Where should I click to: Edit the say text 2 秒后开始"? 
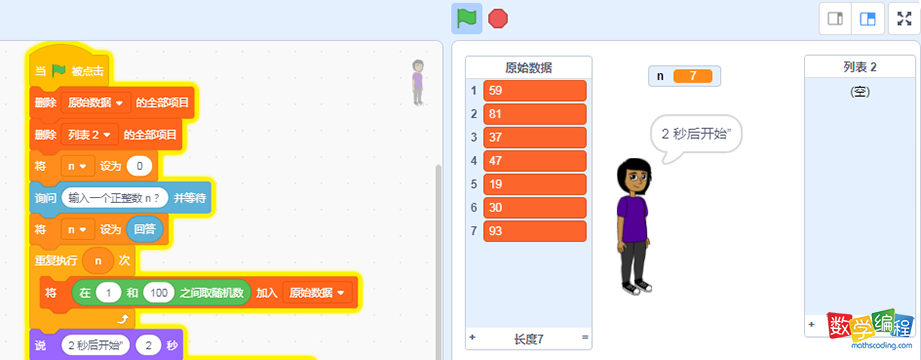pos(95,346)
